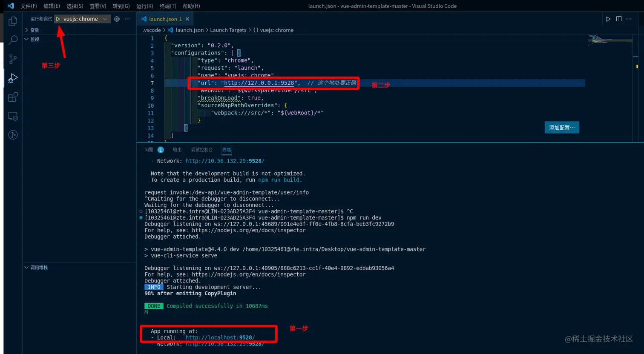Image resolution: width=644 pixels, height=354 pixels.
Task: Open the editor's more actions ellipsis
Action: [629, 19]
